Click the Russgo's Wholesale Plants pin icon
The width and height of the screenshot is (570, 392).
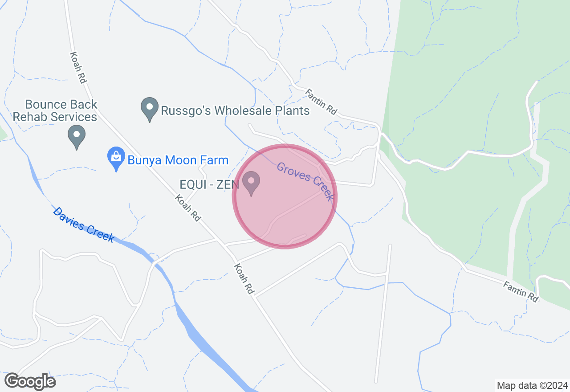click(x=149, y=110)
